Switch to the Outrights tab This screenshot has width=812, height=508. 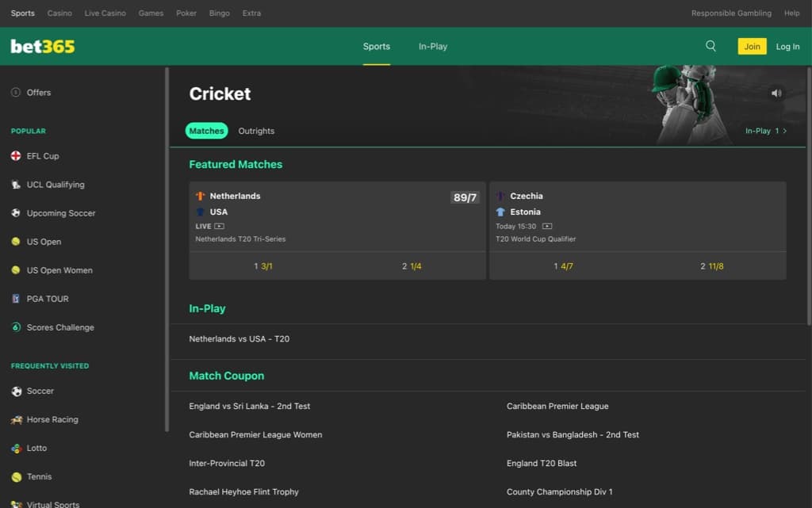[256, 131]
